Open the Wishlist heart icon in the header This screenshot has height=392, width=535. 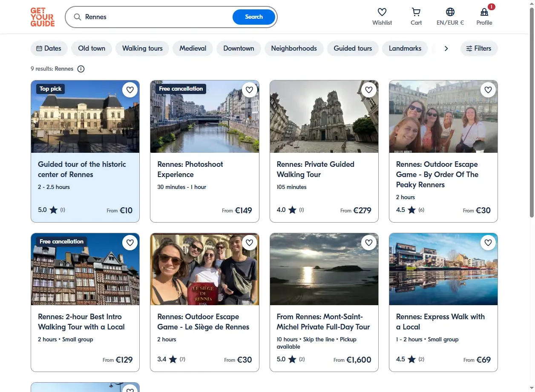(382, 12)
